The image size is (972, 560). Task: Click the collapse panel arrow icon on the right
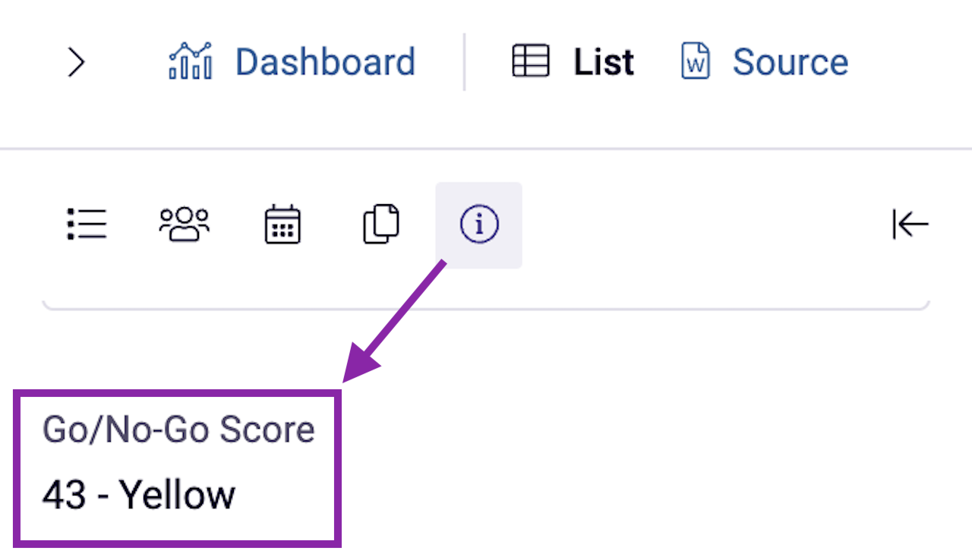point(910,224)
